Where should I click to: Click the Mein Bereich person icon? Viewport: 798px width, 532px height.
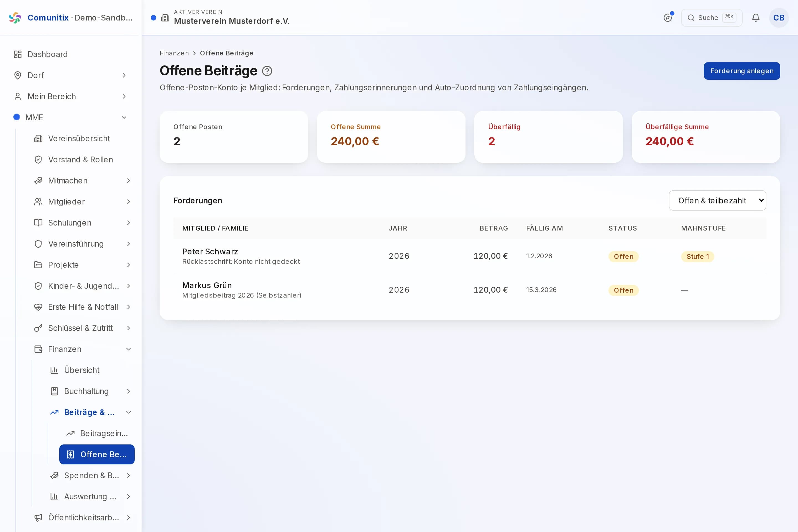[x=18, y=96]
